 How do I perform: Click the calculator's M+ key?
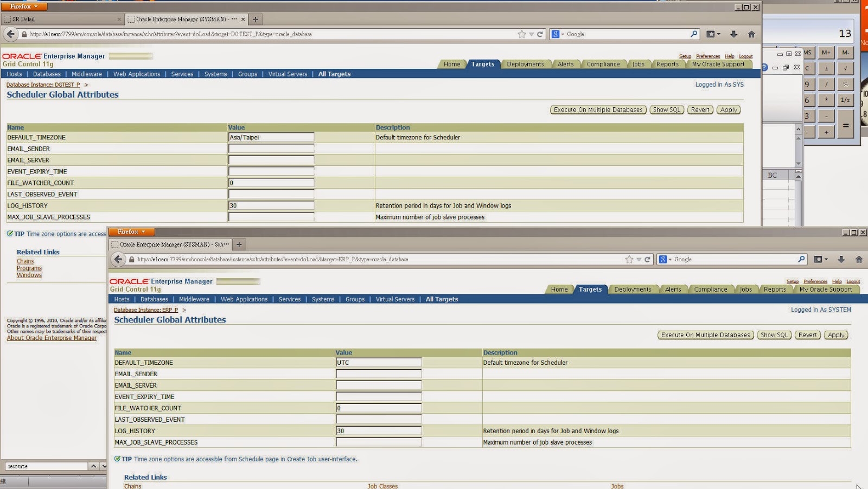click(x=826, y=53)
